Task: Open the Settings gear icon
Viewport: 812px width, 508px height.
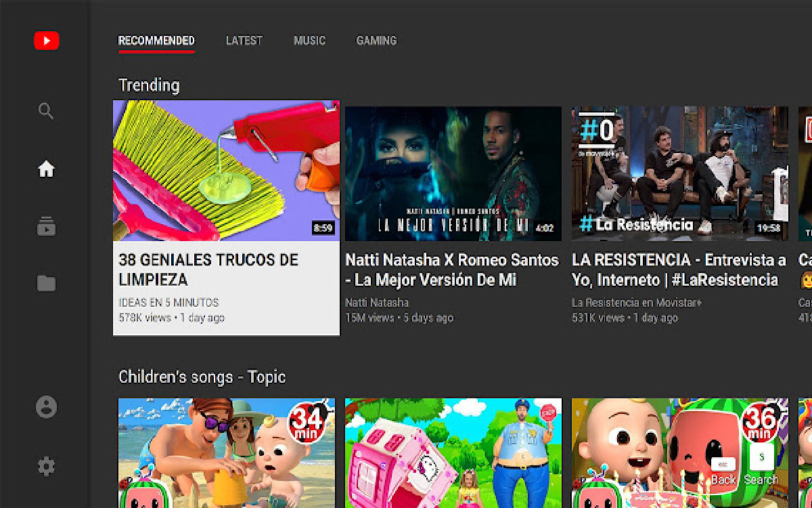Action: (x=45, y=466)
